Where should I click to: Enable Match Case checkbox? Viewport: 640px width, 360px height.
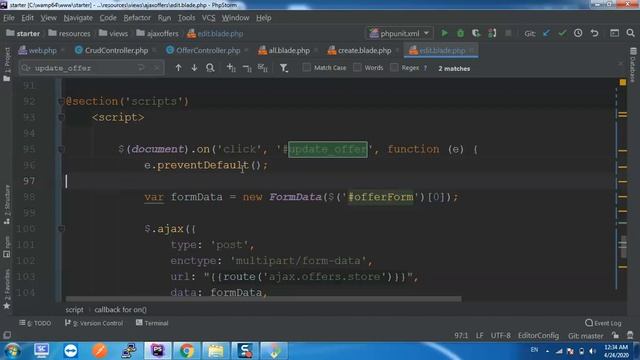[307, 67]
